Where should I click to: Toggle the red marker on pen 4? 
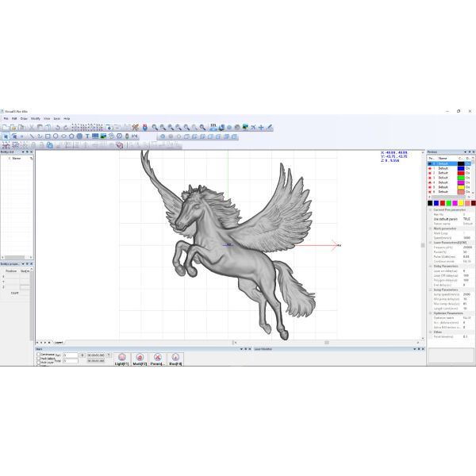[430, 182]
